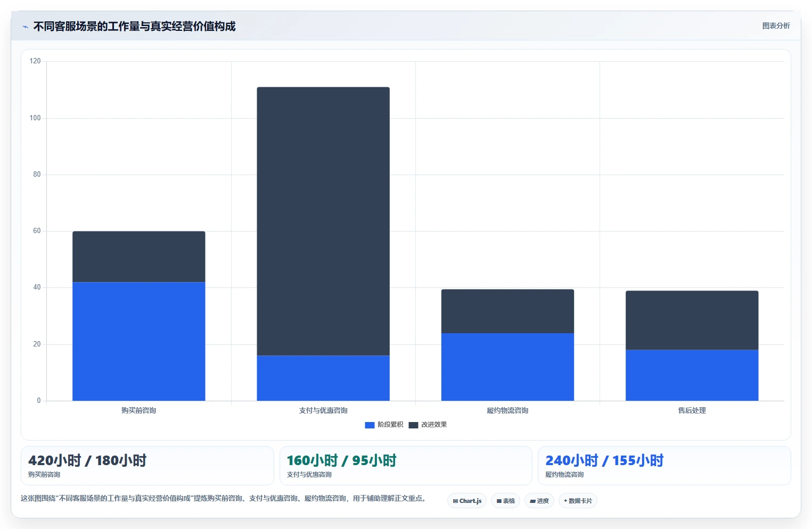Click the 购买前咨询 x-axis label
The width and height of the screenshot is (812, 529).
point(138,410)
